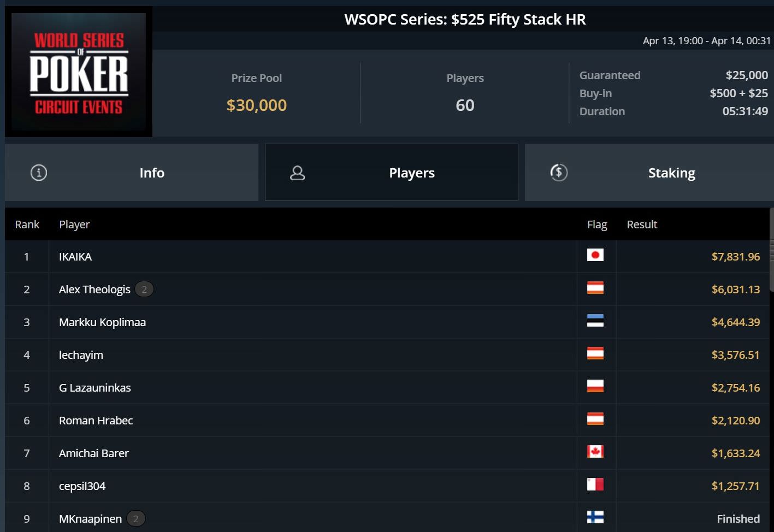Image resolution: width=774 pixels, height=532 pixels.
Task: Open the Info tab
Action: (132, 173)
